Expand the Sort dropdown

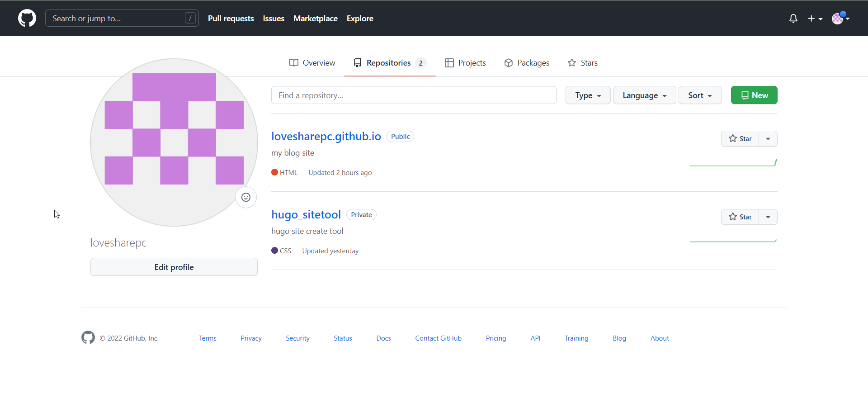tap(700, 95)
